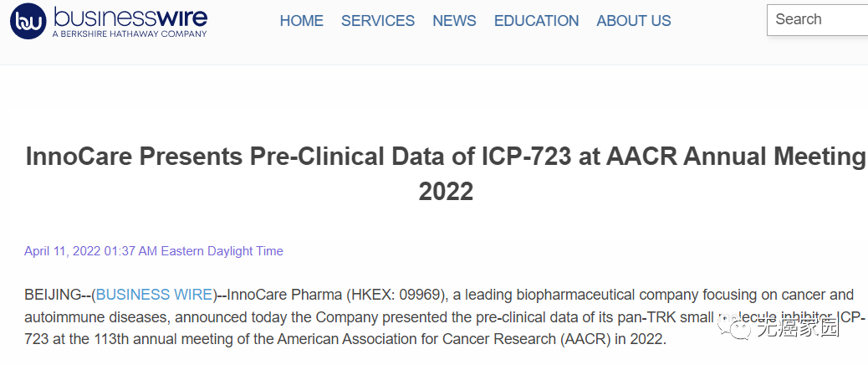868x365 pixels.
Task: Click the InnoCare Pharma name in paragraph
Action: (284, 295)
